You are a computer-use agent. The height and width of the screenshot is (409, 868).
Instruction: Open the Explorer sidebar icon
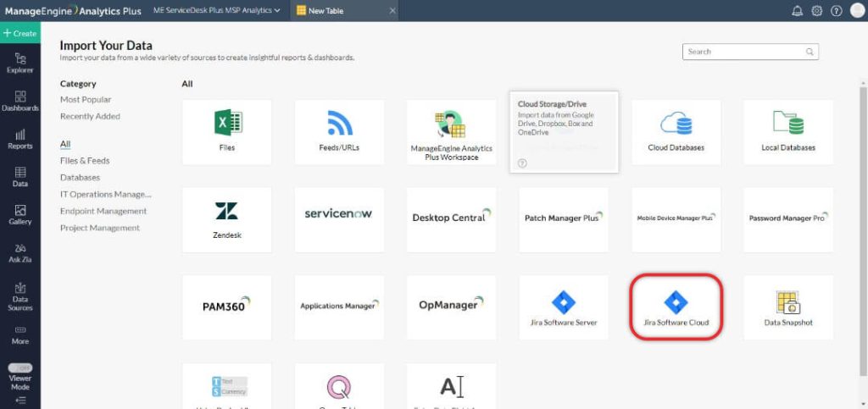pos(20,63)
